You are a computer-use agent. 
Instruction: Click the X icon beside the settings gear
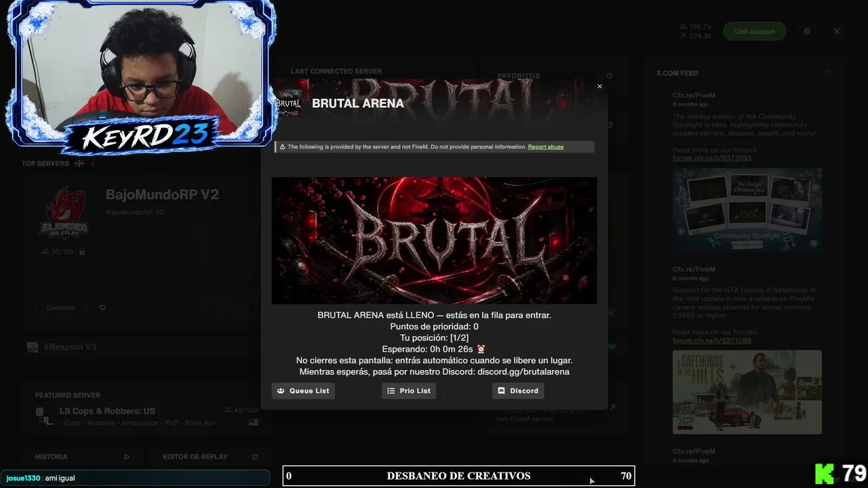coord(837,31)
